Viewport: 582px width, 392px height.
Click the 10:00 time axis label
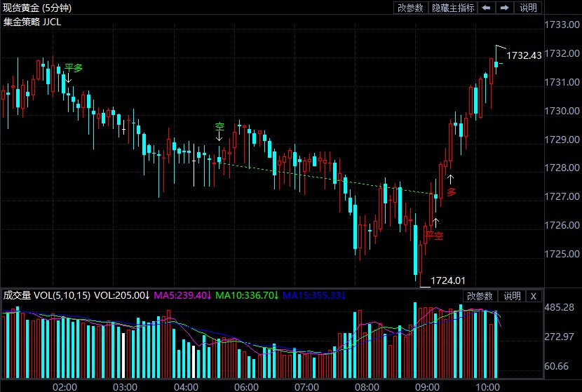[488, 387]
